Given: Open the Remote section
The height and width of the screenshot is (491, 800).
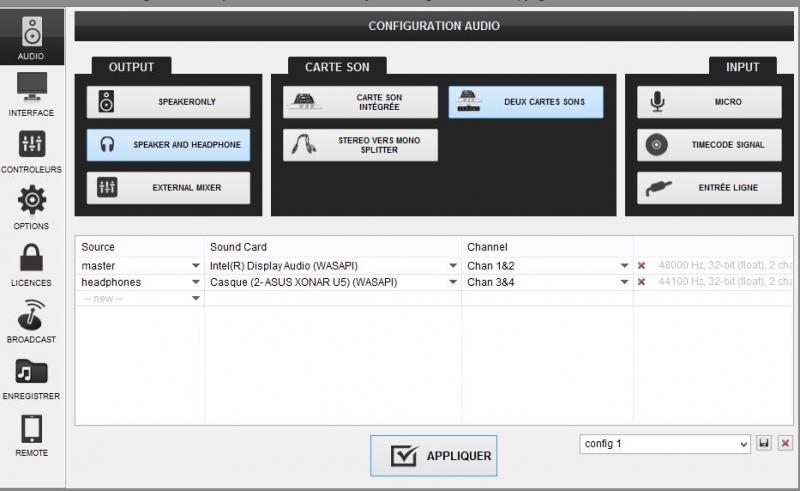Looking at the screenshot, I should click(31, 434).
